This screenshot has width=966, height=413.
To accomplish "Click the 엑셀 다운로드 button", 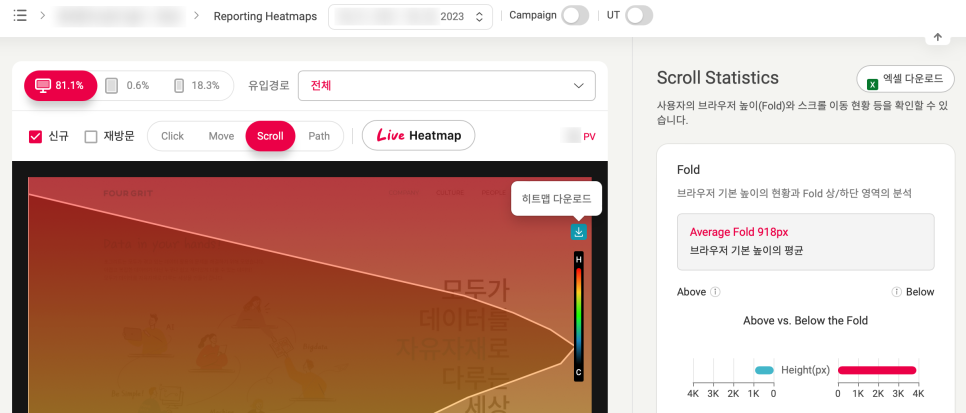I will 905,79.
